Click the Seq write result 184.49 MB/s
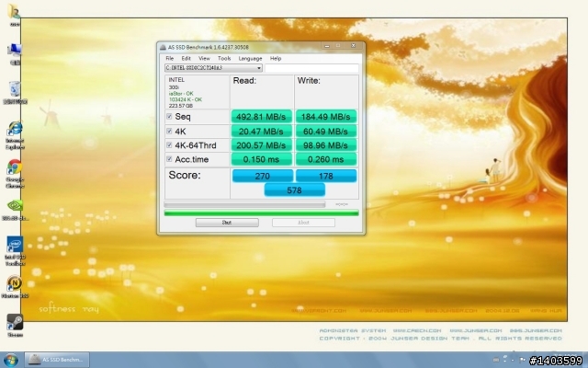 [326, 117]
